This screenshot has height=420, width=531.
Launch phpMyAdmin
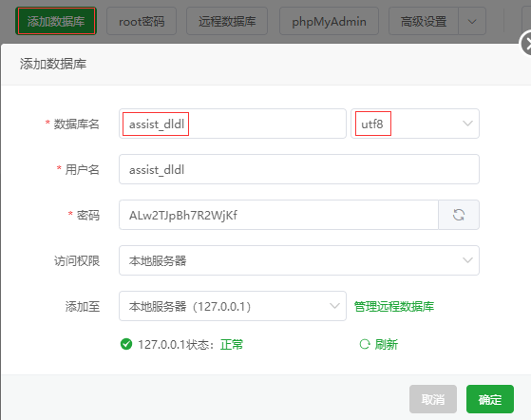329,21
